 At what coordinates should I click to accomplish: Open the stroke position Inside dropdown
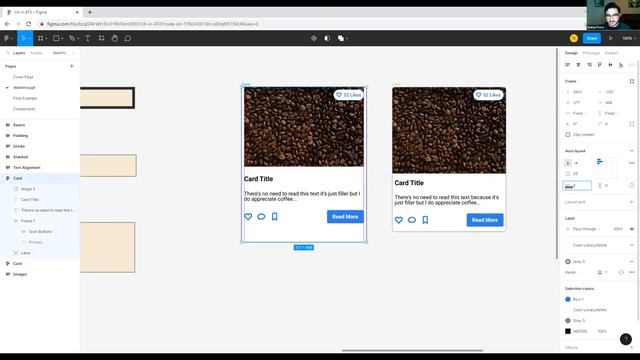point(572,272)
